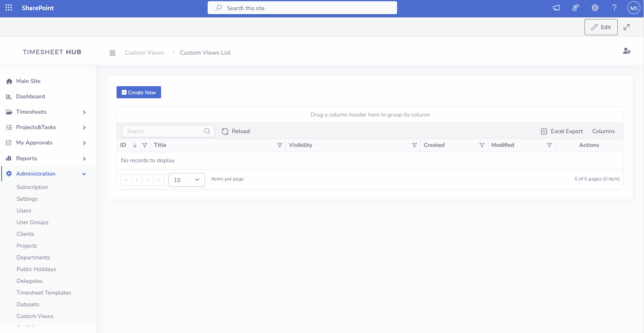Open Public Holidays in Administration menu

pyautogui.click(x=36, y=269)
